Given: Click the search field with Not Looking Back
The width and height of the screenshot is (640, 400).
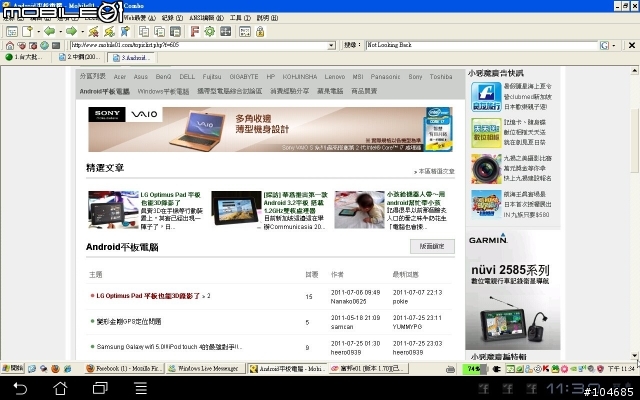Looking at the screenshot, I should click(482, 45).
